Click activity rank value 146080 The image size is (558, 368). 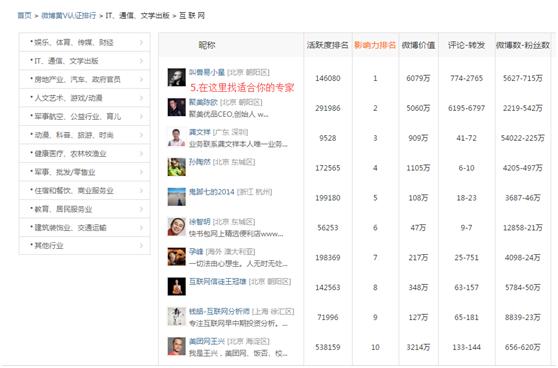tap(328, 78)
